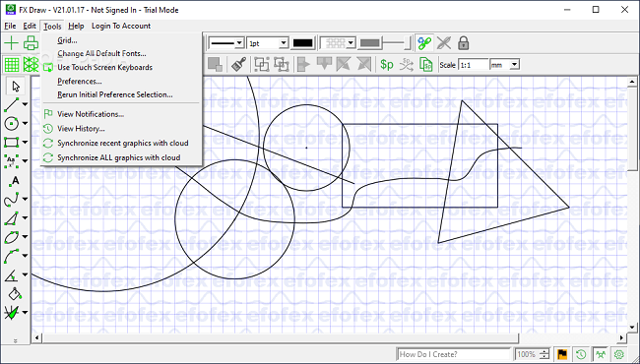Viewport: 640px width, 364px height.
Task: Choose Grid... from Tools menu
Action: pos(121,40)
